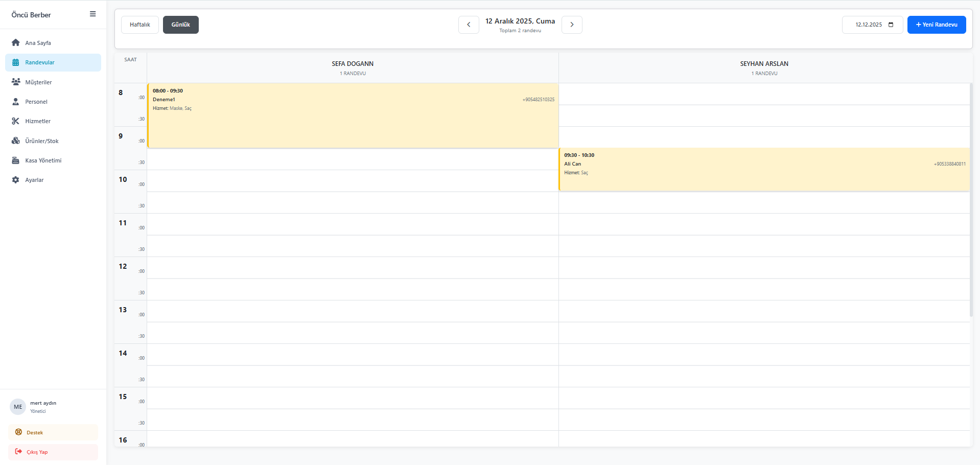The image size is (980, 465).
Task: Advance to next day with right chevron
Action: coord(572,25)
